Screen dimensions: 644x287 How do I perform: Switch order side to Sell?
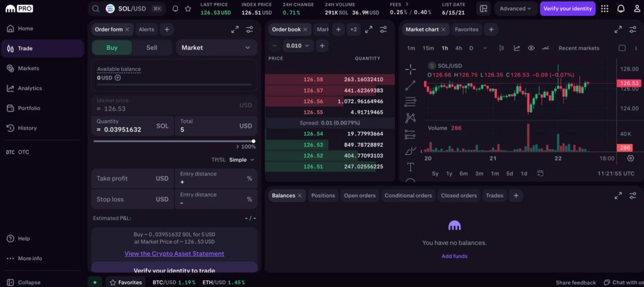click(152, 48)
